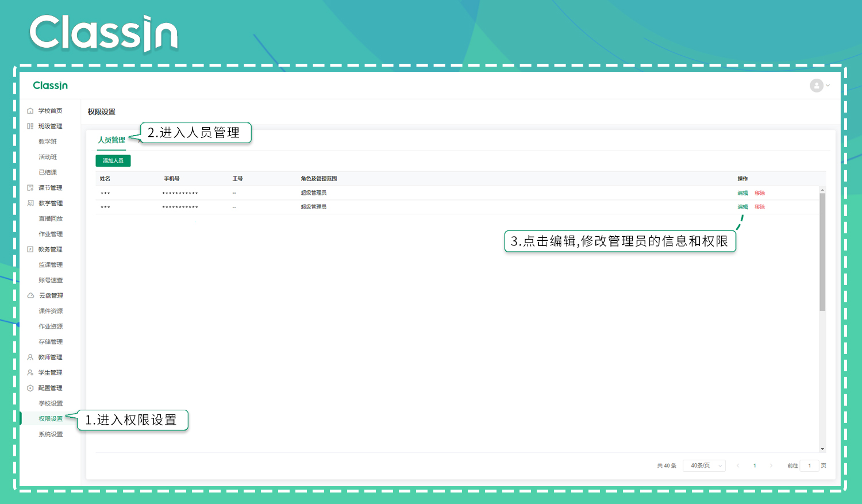Click 编辑 in the second table row
Viewport: 862px width, 504px height.
tap(742, 207)
